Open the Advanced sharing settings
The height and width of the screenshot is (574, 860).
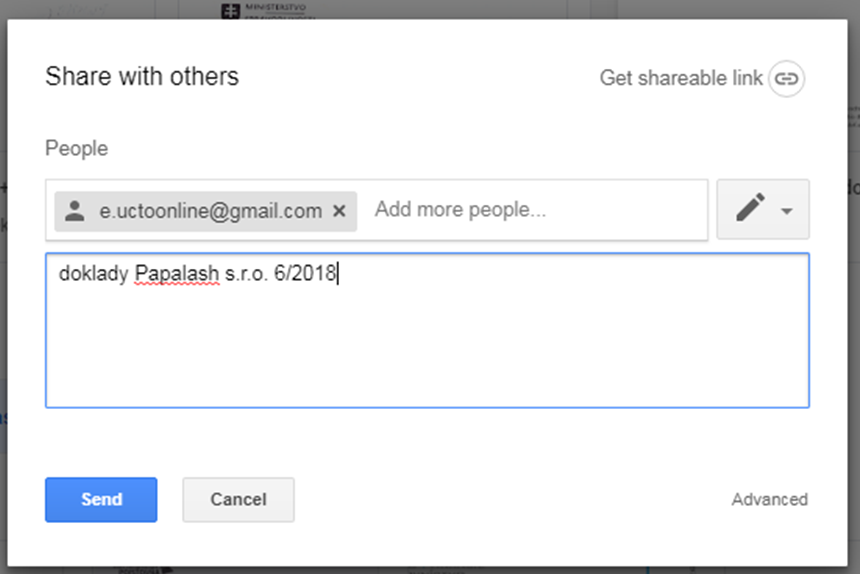[x=770, y=499]
